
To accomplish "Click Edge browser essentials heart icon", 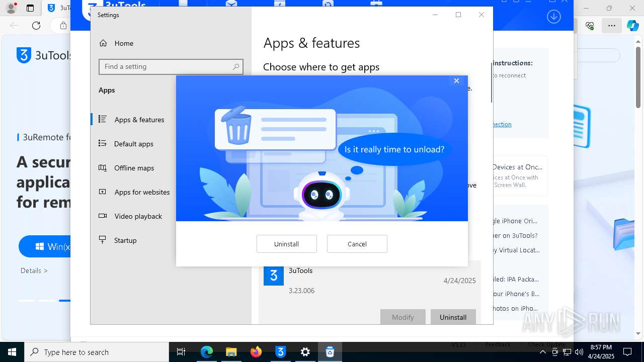I will (590, 26).
